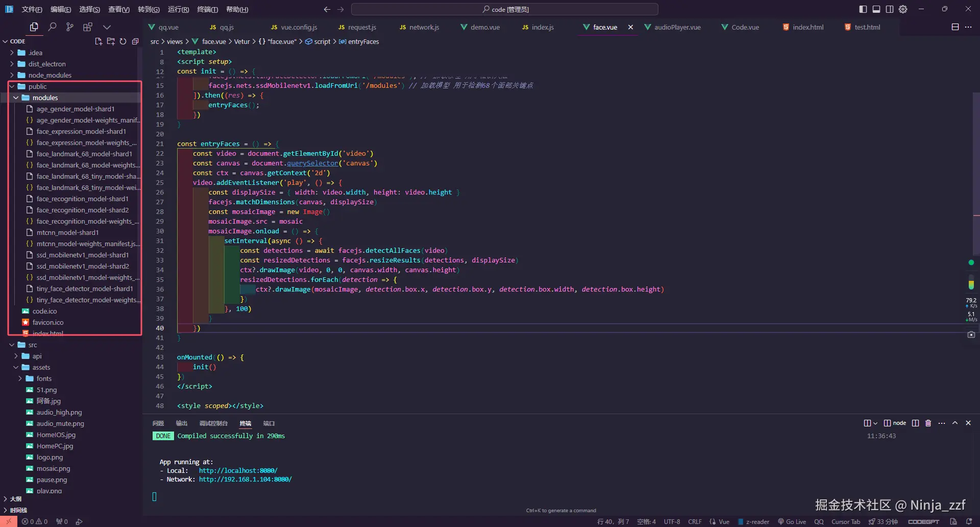Switch to the vue.config.js tab
Viewport: 980px width, 527px height.
[x=294, y=27]
